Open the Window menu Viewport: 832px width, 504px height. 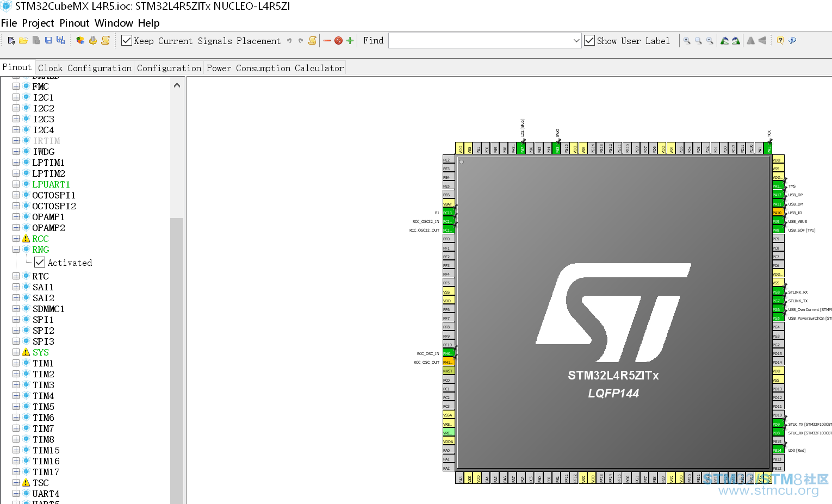(x=114, y=23)
